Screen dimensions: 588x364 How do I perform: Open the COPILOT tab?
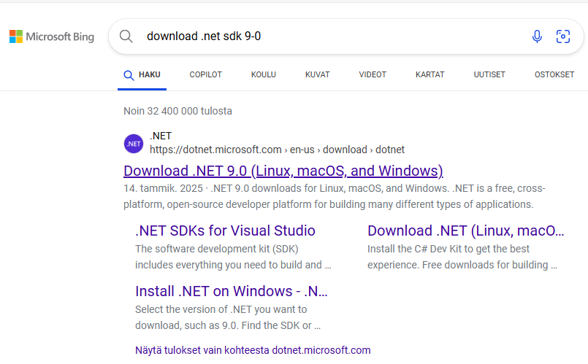(x=205, y=74)
